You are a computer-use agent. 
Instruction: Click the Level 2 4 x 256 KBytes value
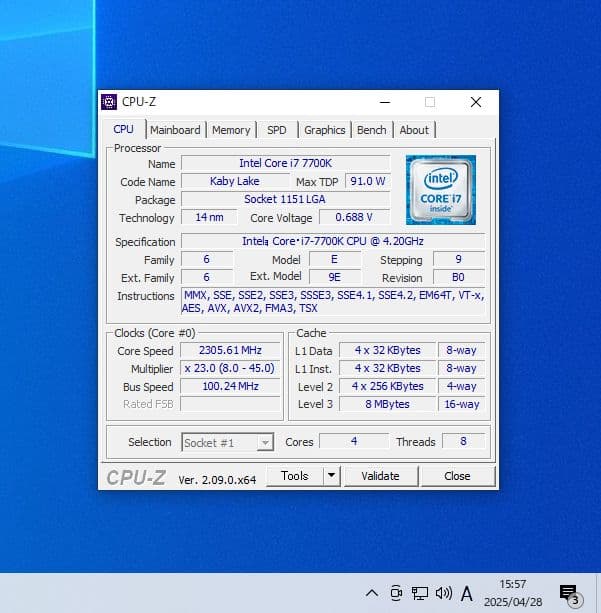388,386
